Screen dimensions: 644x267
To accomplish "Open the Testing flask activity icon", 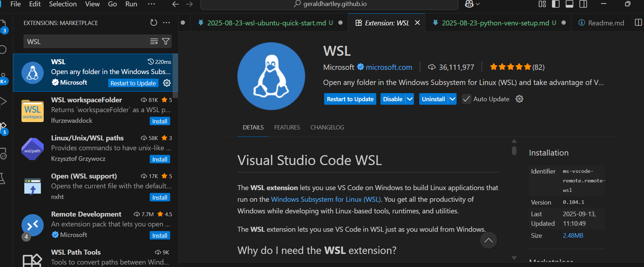I will click(2, 178).
